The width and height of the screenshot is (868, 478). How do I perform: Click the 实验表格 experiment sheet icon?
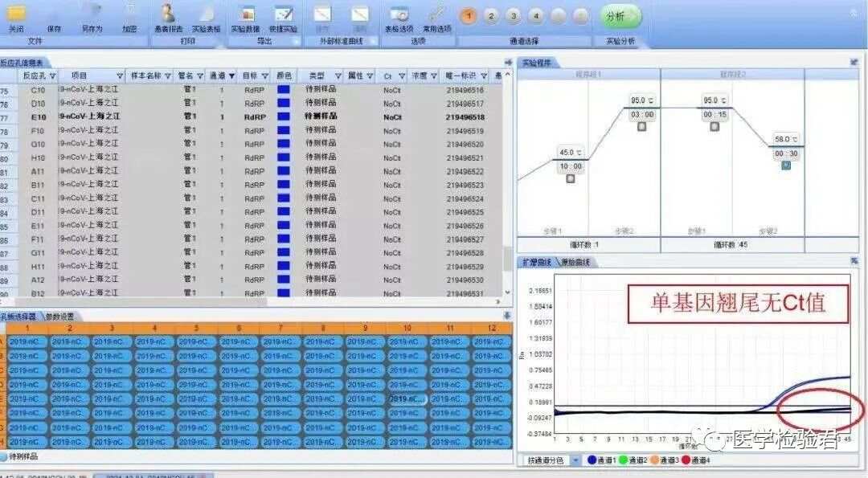206,14
